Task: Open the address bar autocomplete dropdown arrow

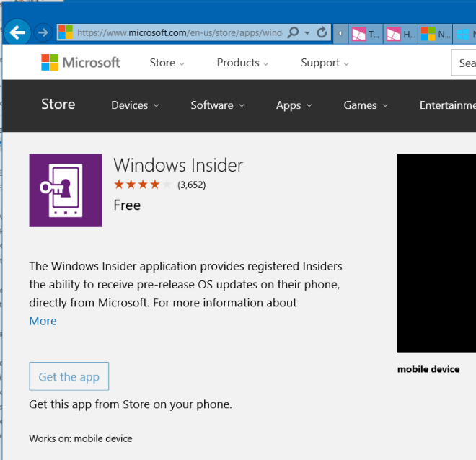Action: 307,32
